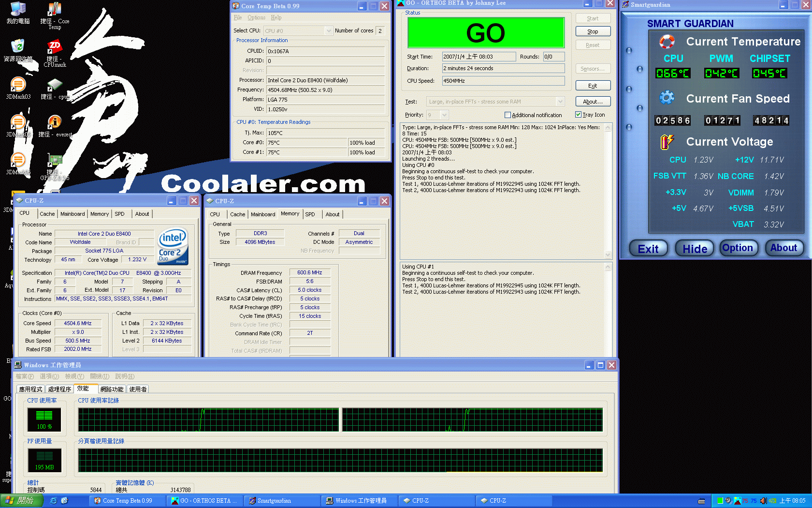812x508 pixels.
Task: Click the battery icon beside Current Voltage
Action: click(x=667, y=142)
